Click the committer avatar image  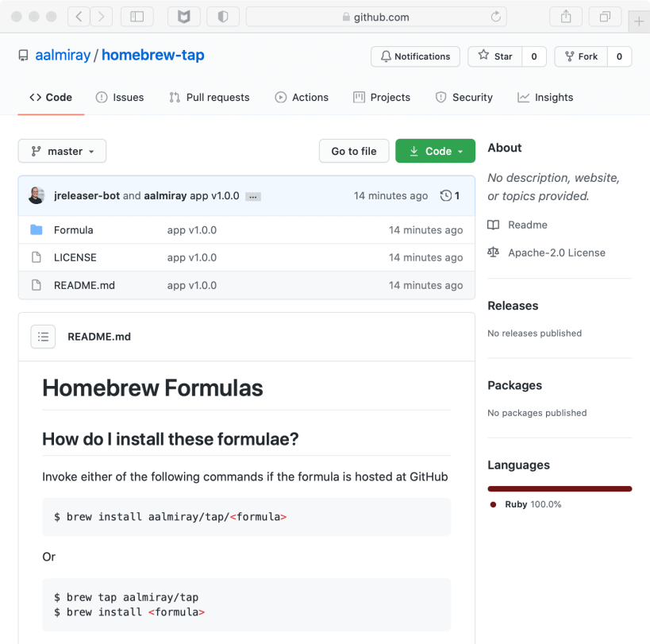[37, 195]
